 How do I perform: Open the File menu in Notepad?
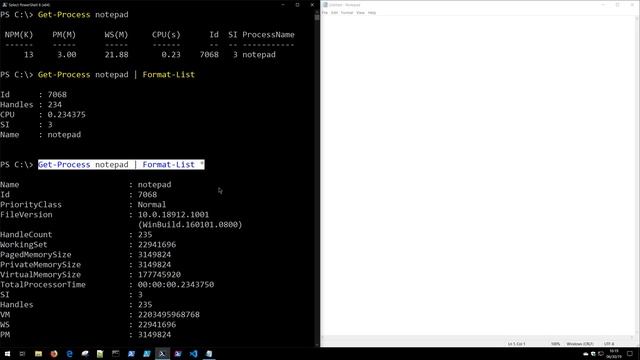click(325, 13)
